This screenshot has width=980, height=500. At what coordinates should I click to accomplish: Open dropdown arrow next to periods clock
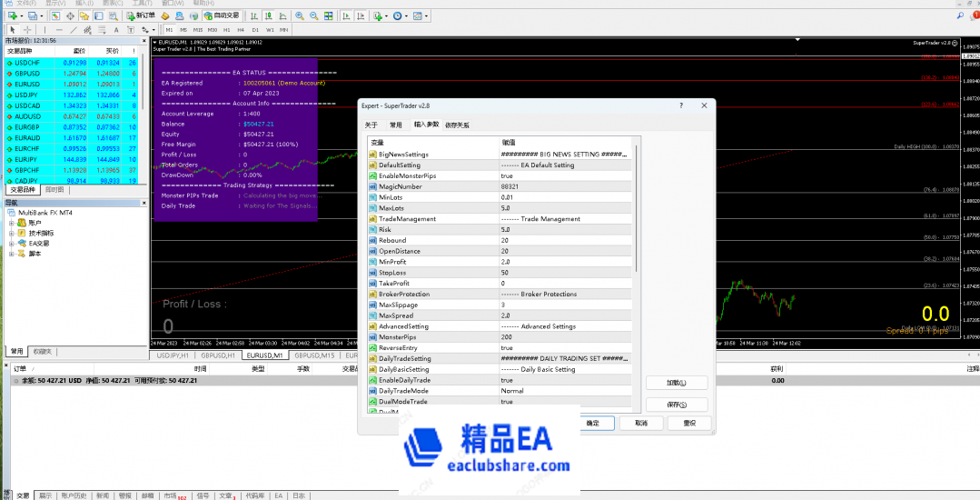pos(406,15)
